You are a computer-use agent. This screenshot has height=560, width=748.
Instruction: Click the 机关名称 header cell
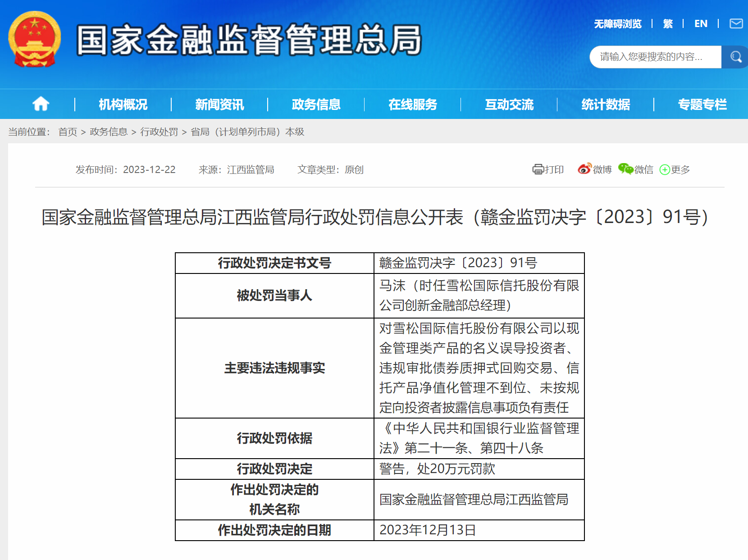point(274,500)
